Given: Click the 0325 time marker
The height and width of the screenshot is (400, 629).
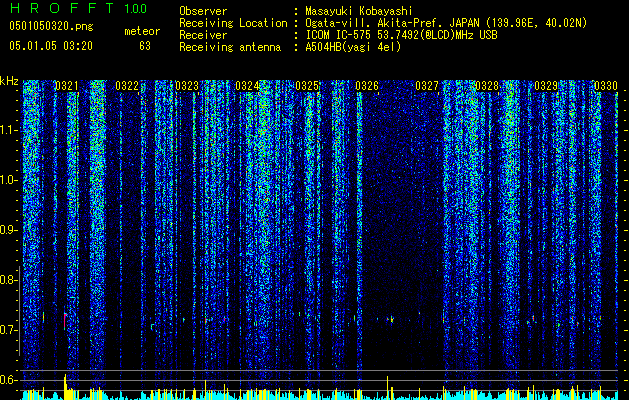Looking at the screenshot, I should (307, 86).
